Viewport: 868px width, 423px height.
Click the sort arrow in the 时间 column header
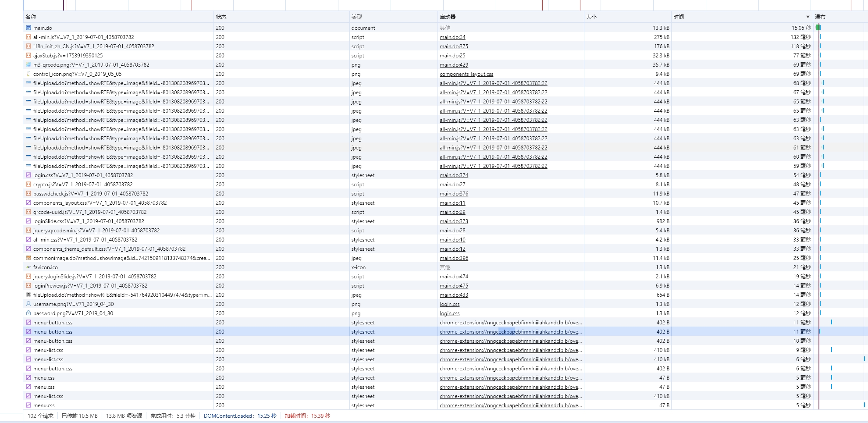coord(808,17)
